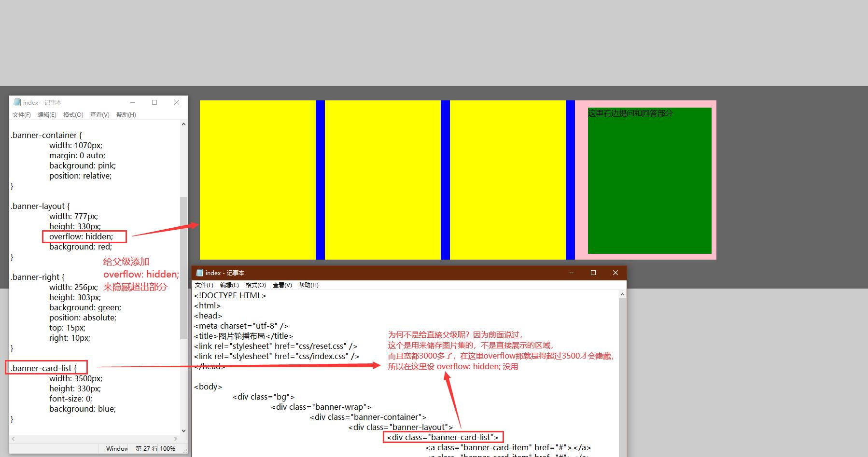Open 帮助(H) menu in CSS Notepad window
The width and height of the screenshot is (868, 457).
(126, 115)
